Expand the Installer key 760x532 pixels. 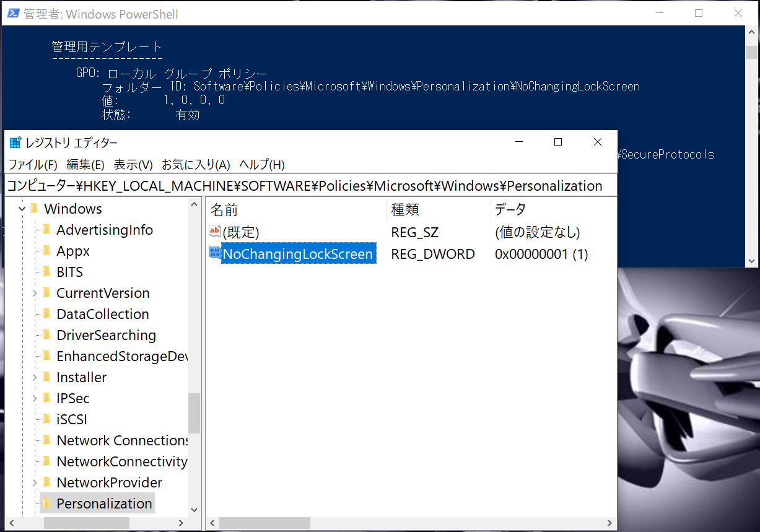[35, 378]
